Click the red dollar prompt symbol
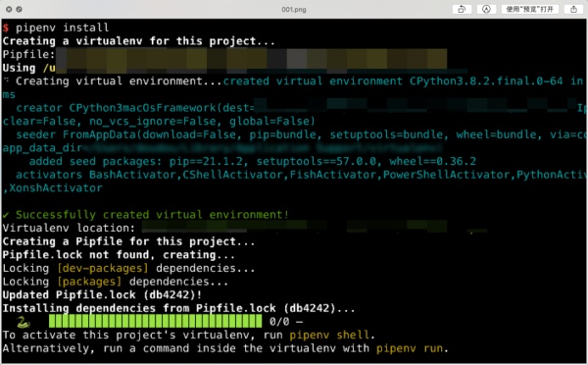Viewport: 588px width, 365px height. 6,27
